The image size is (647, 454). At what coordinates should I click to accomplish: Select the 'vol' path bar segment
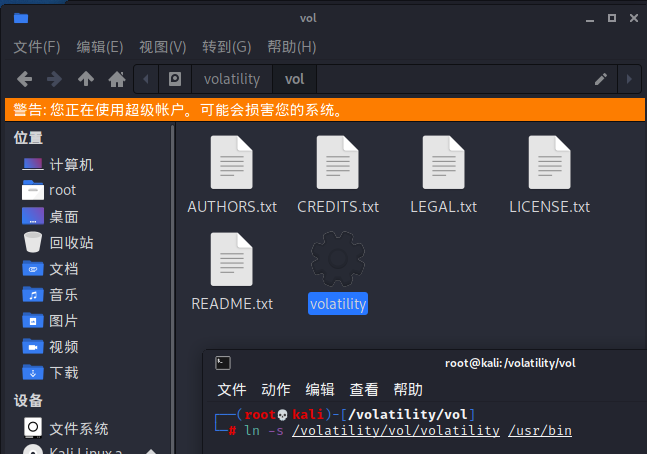pyautogui.click(x=295, y=79)
